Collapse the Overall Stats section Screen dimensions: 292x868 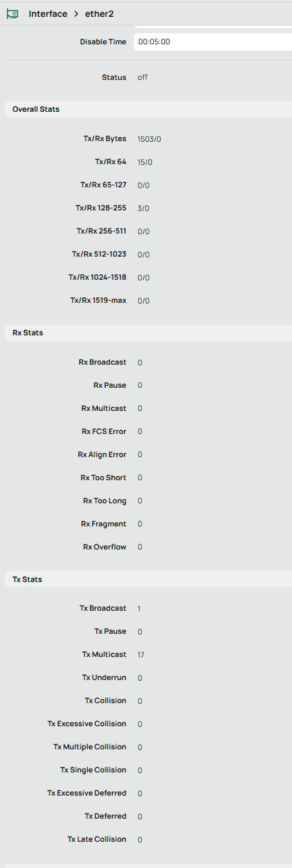coord(148,109)
